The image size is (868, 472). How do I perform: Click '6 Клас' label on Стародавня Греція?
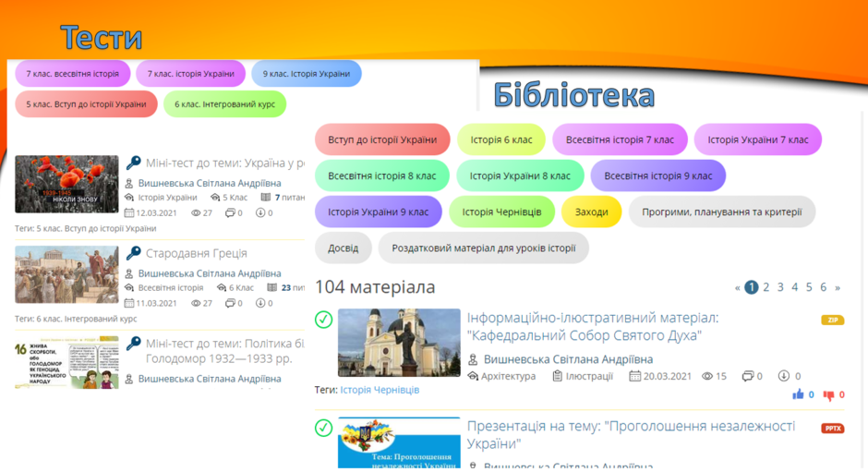(241, 287)
